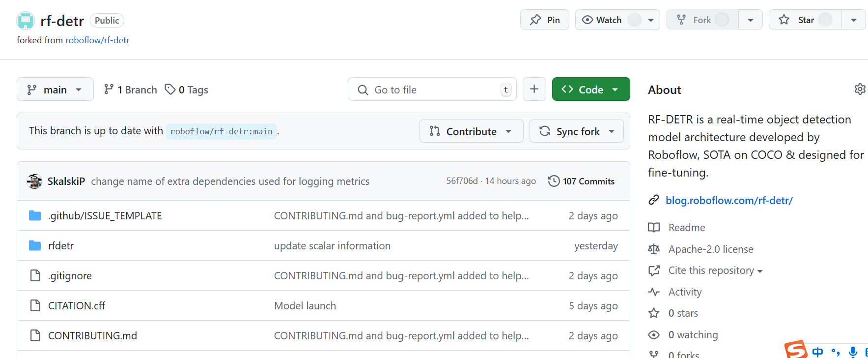This screenshot has width=868, height=358.
Task: Open the blog.roboflow.com/rf-detr/ link
Action: pyautogui.click(x=729, y=200)
